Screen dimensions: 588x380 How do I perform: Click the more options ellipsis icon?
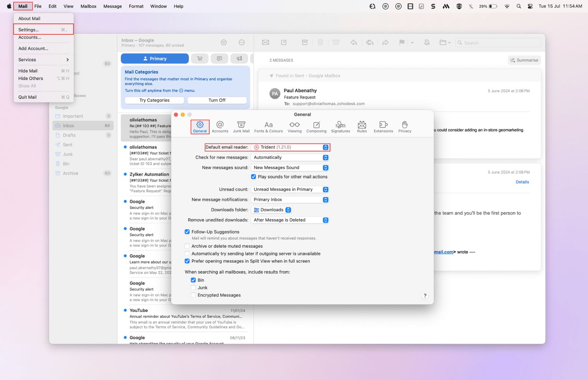coord(242,43)
